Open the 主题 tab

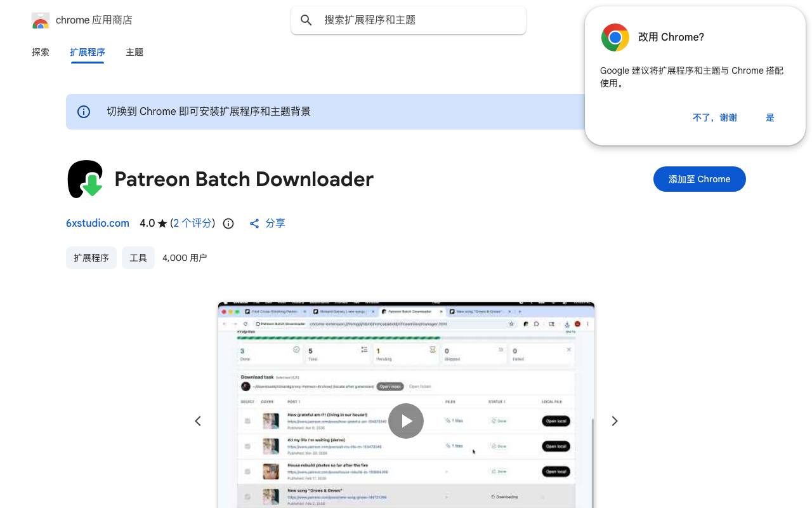click(x=134, y=52)
